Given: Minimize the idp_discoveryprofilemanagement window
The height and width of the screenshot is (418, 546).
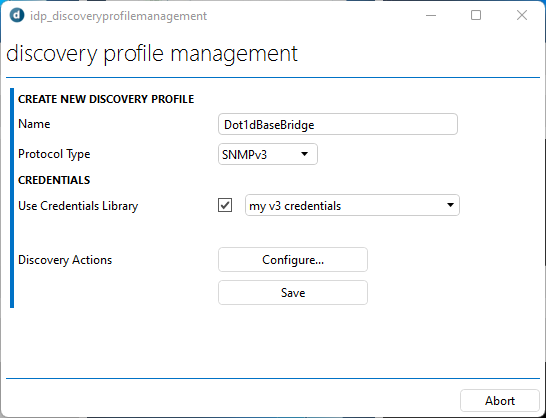Looking at the screenshot, I should tap(431, 15).
